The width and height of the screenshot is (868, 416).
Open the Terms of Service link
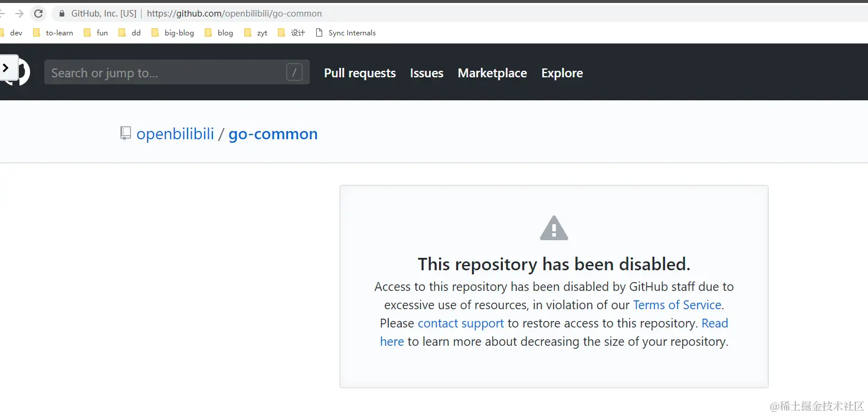point(677,305)
